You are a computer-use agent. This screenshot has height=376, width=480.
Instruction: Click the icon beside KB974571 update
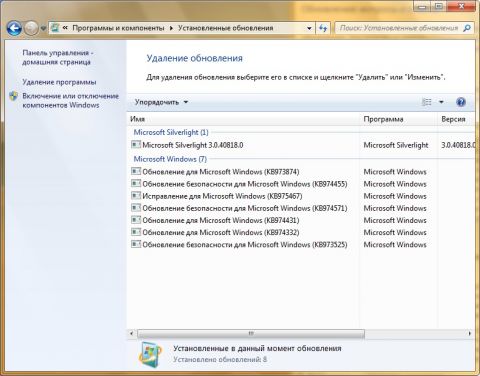point(136,208)
